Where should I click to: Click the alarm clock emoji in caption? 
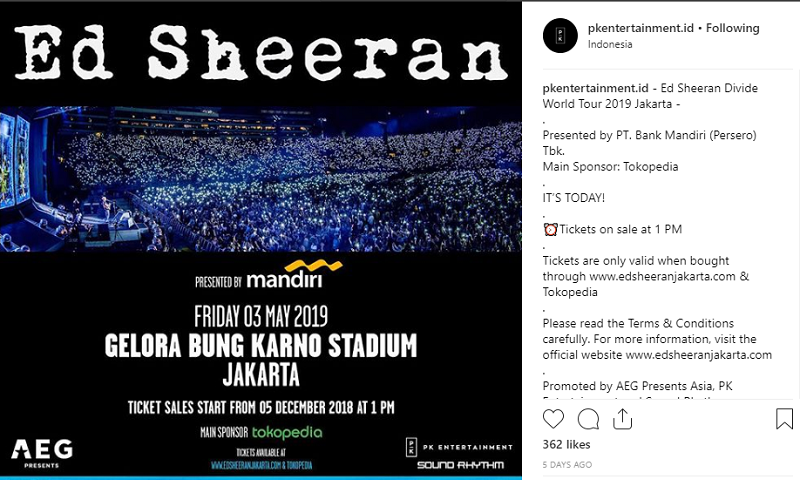click(x=549, y=229)
